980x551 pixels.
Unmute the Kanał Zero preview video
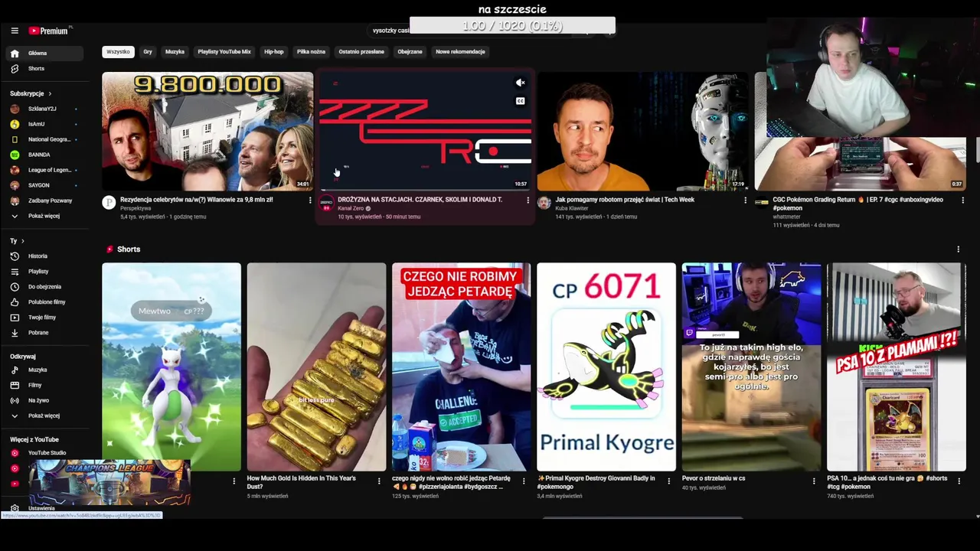pos(520,83)
